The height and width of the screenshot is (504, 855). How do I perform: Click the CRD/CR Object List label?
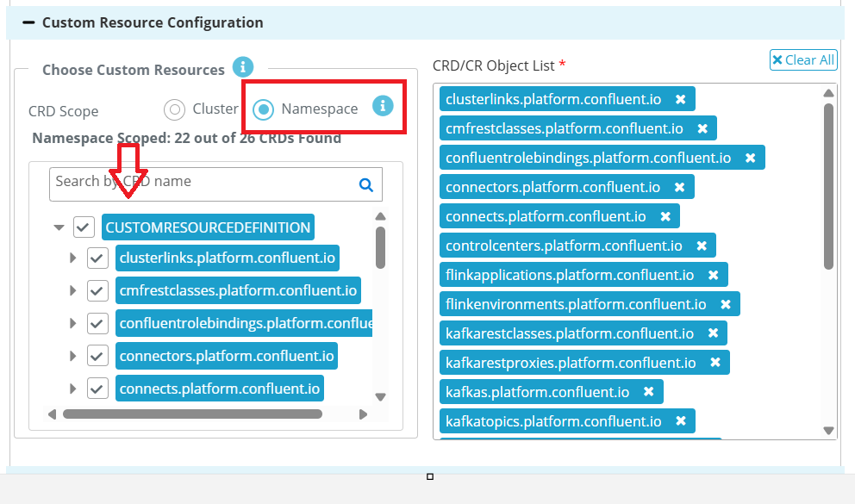494,66
